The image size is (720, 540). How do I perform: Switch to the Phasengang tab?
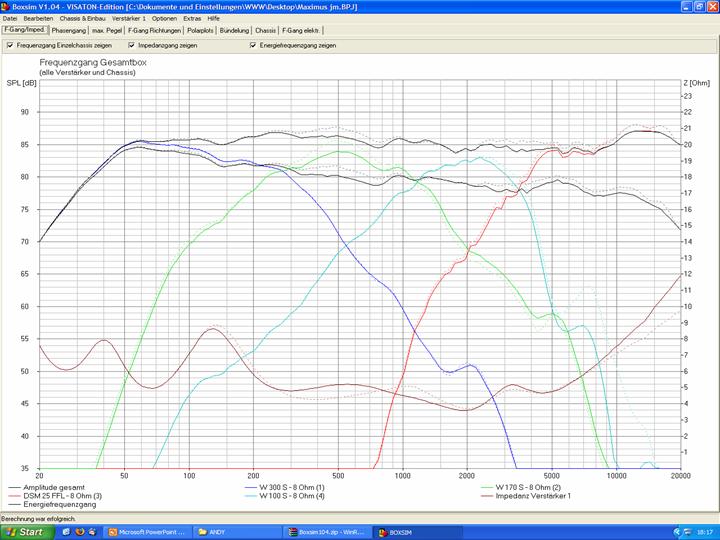point(69,30)
